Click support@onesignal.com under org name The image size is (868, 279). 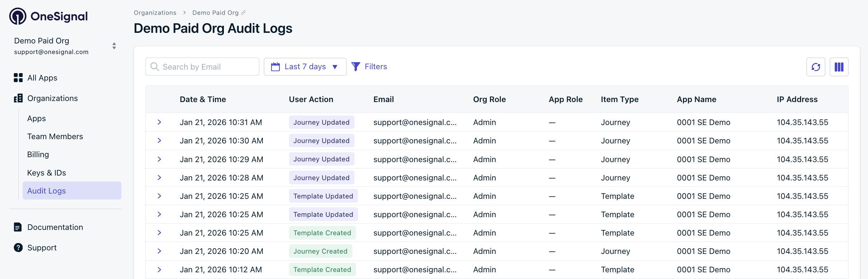pyautogui.click(x=51, y=52)
